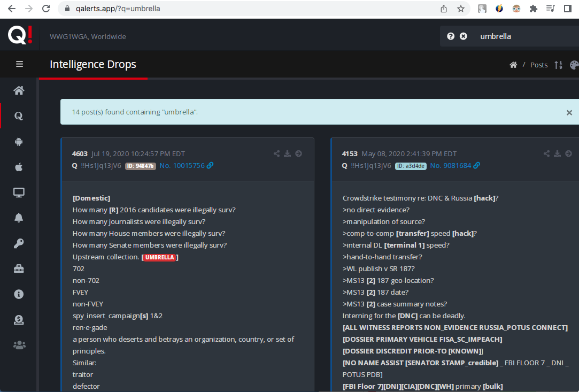Viewport: 579px width, 392px height.
Task: Open the users group sidebar icon
Action: 19,345
